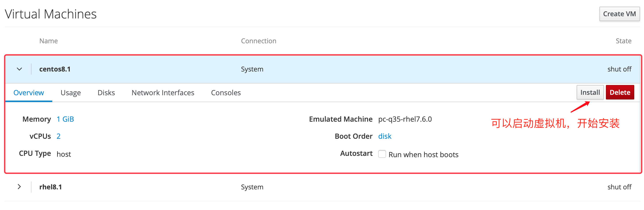Expand the rhel8.1 VM row chevron
This screenshot has height=210, width=644.
pyautogui.click(x=19, y=187)
